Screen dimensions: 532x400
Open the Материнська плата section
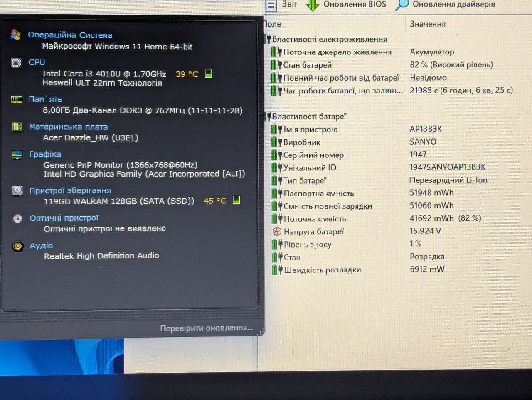[x=68, y=127]
